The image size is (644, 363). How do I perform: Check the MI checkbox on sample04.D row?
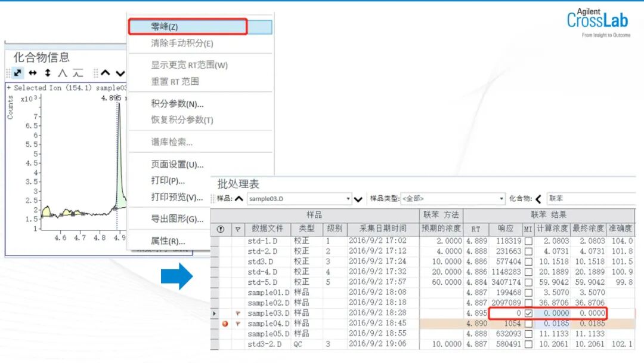[x=528, y=323]
